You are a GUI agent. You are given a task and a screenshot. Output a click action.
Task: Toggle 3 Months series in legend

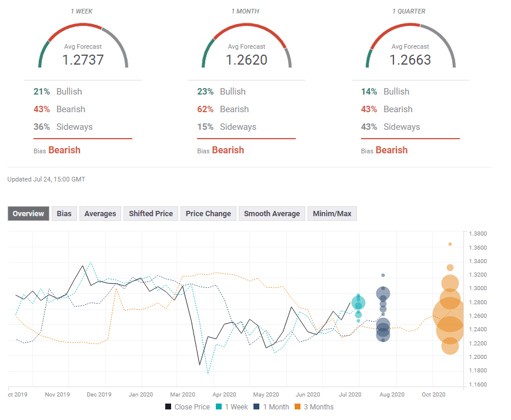318,406
